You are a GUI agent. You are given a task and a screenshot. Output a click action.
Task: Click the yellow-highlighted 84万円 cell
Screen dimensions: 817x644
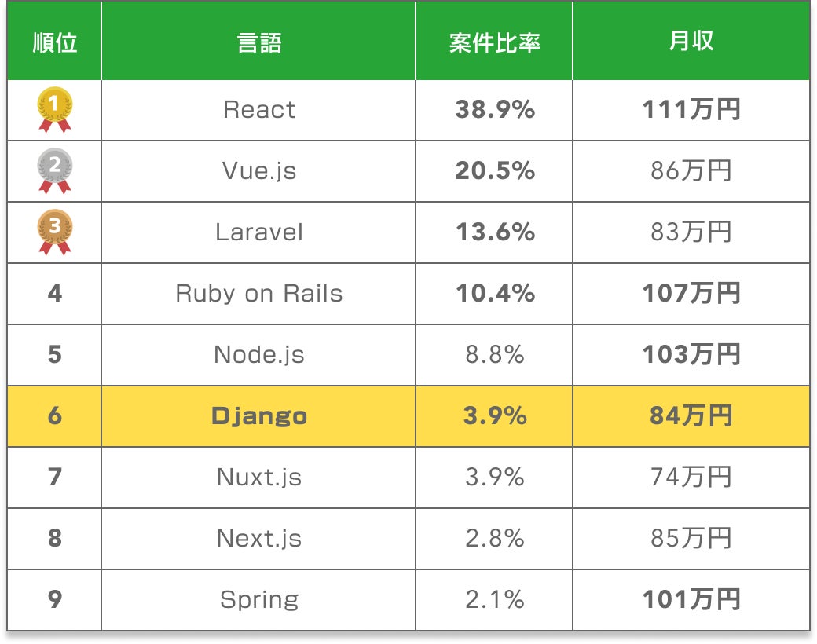point(691,416)
